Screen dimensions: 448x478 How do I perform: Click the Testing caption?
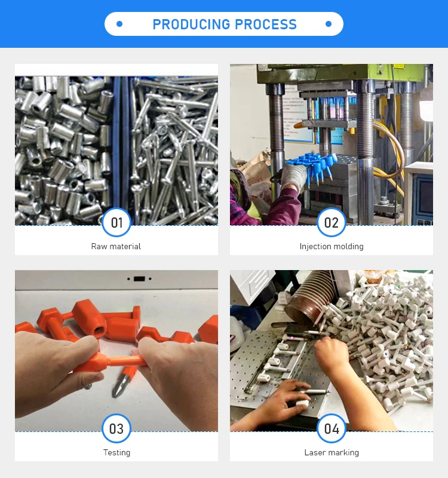click(116, 452)
